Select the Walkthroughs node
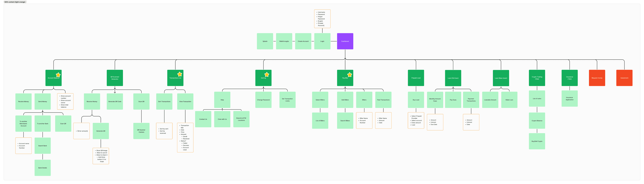This screenshot has height=184, width=644. point(284,41)
